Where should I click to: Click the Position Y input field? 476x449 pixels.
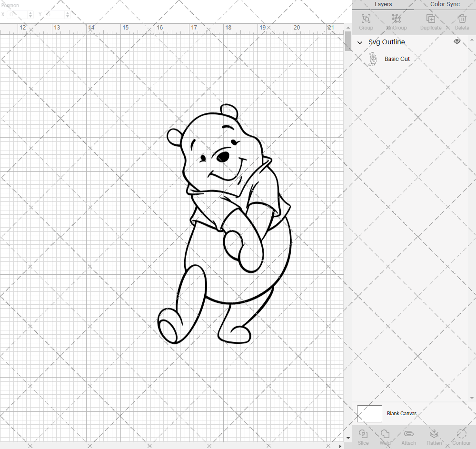coord(55,14)
